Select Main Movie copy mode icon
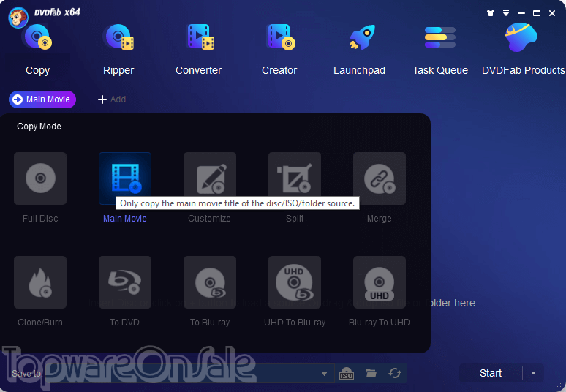 point(125,178)
